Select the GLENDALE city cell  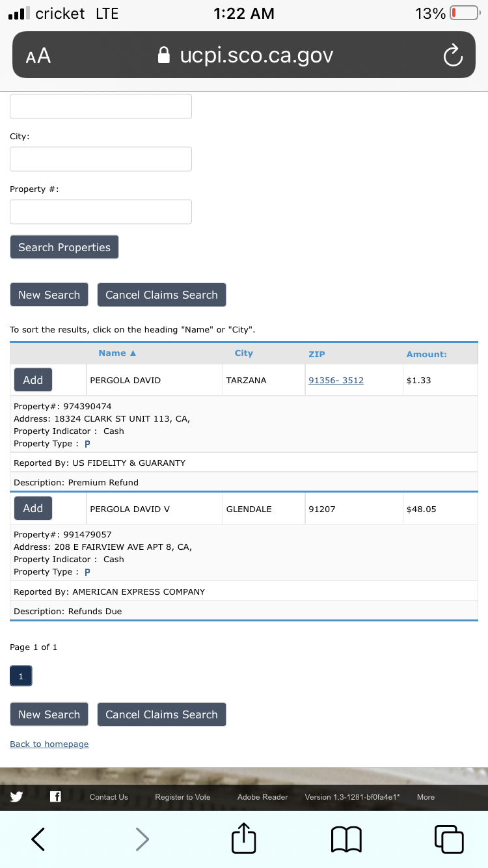point(263,509)
